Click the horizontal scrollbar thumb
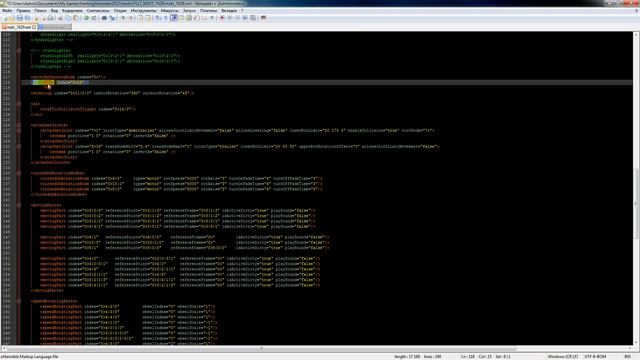This screenshot has width=640, height=360. pyautogui.click(x=261, y=349)
